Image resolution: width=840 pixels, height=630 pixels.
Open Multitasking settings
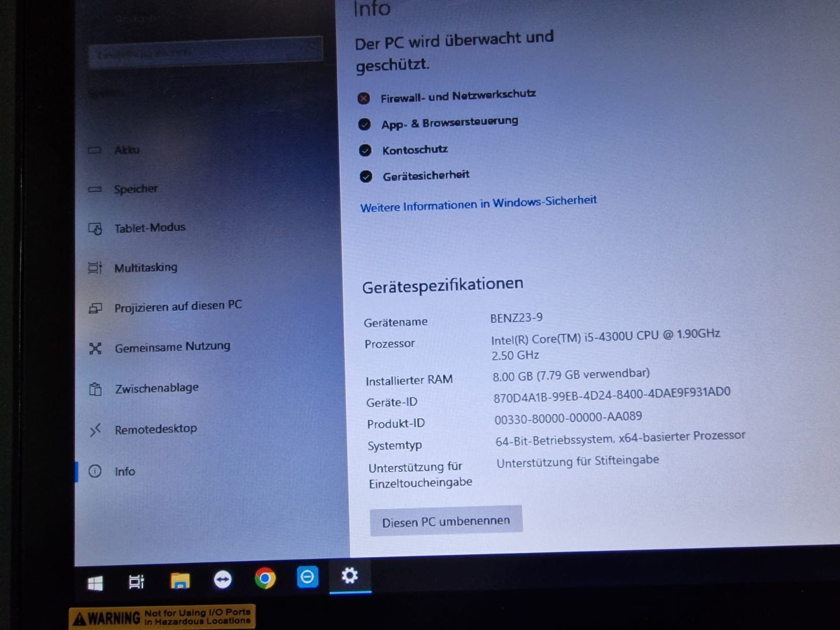[x=145, y=268]
